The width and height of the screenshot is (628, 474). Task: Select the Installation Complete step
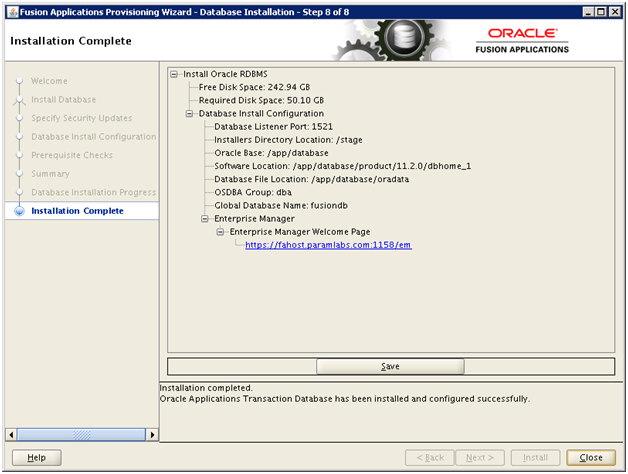[78, 211]
